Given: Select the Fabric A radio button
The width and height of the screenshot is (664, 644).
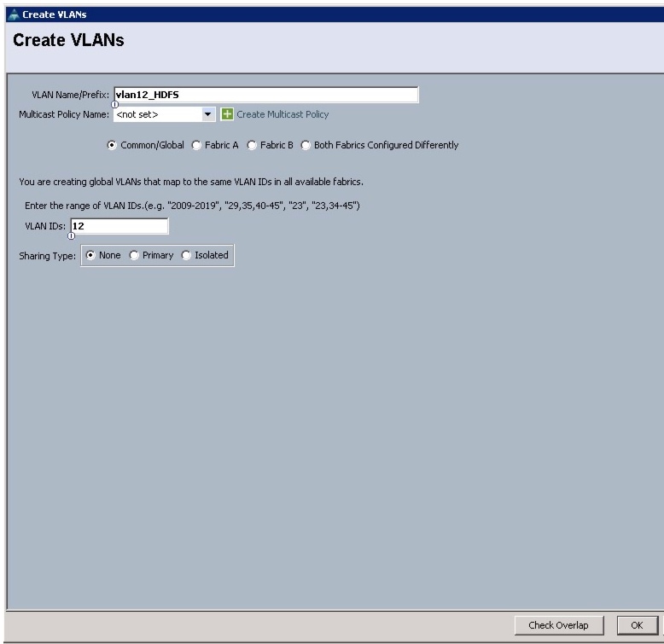Looking at the screenshot, I should tap(196, 145).
